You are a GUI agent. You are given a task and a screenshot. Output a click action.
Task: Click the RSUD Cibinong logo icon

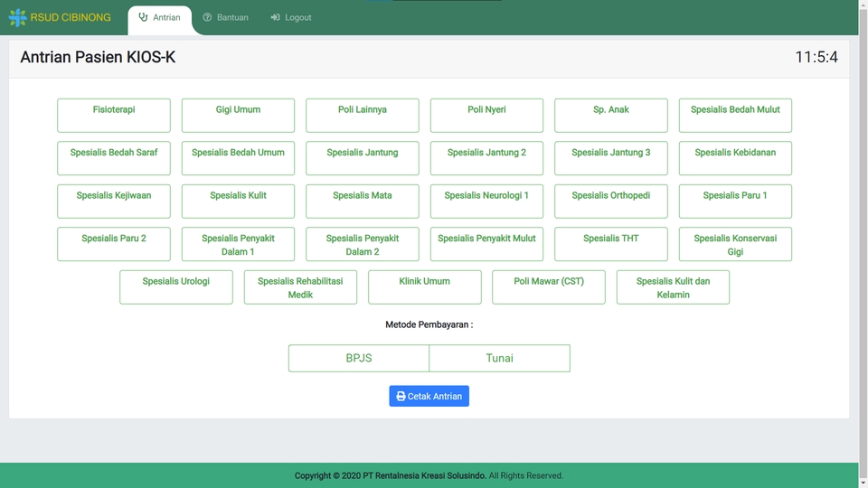tap(17, 18)
